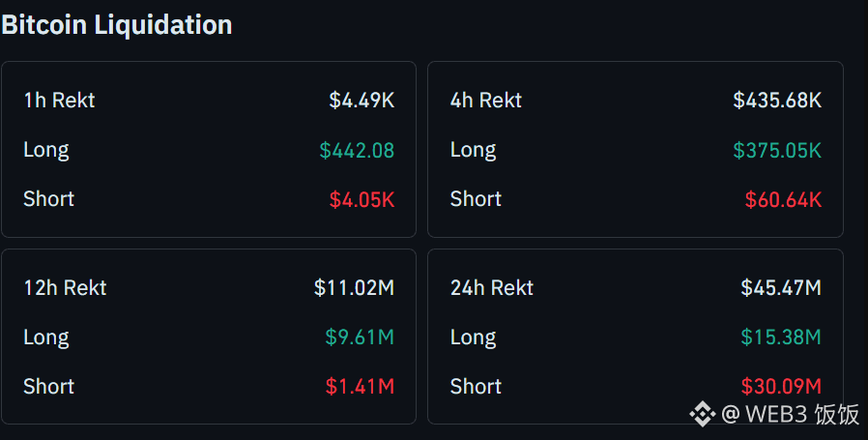868x440 pixels.
Task: Click the 24h Long value $15.38M
Action: tap(781, 337)
